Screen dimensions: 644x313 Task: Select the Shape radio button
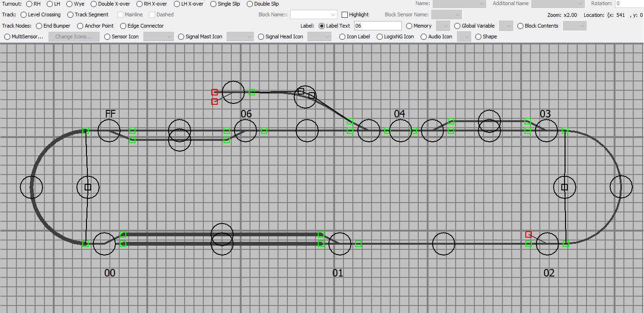tap(479, 36)
